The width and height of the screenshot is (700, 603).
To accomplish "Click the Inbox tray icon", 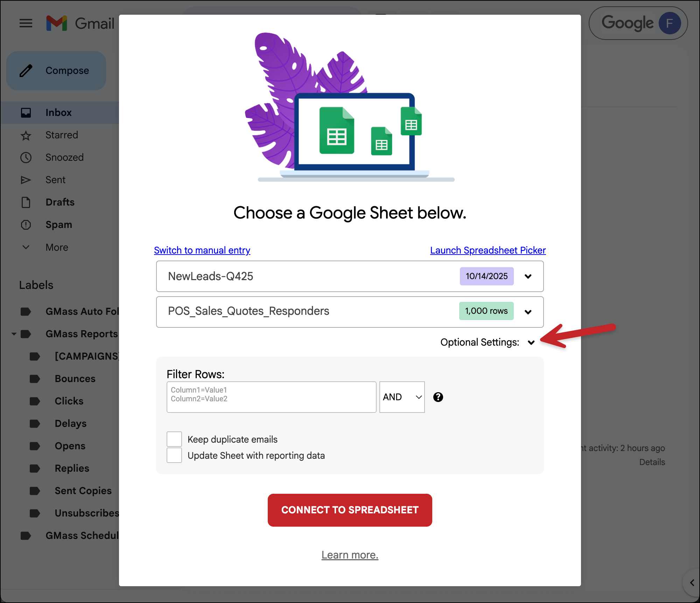I will point(26,112).
